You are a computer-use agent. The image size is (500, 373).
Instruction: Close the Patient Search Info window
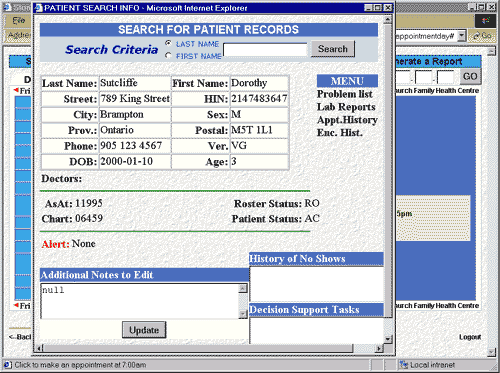[388, 8]
